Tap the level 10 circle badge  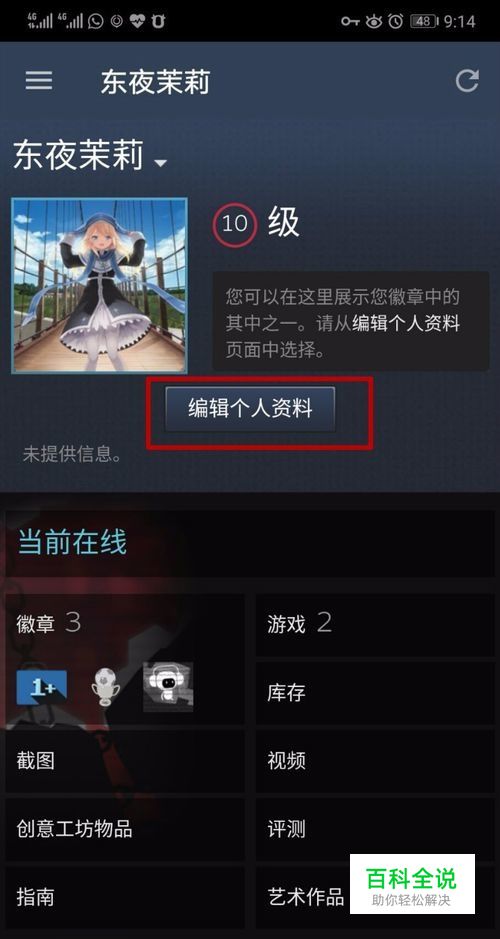click(x=235, y=224)
